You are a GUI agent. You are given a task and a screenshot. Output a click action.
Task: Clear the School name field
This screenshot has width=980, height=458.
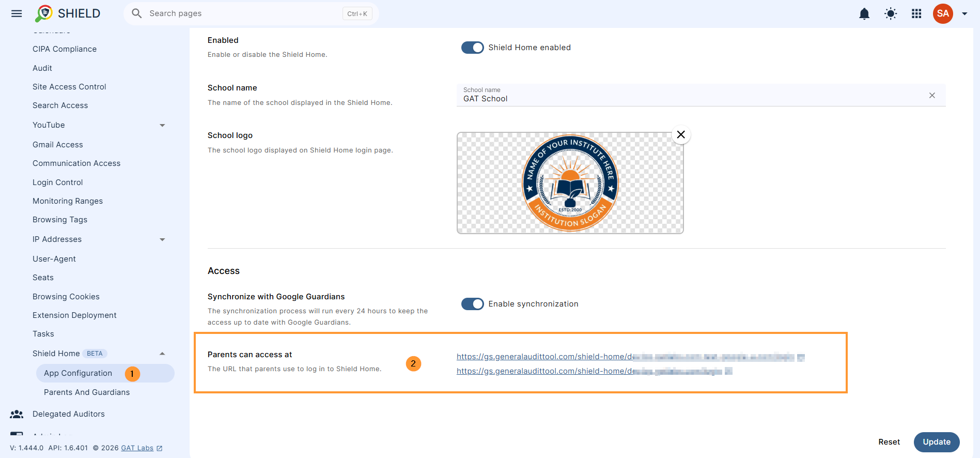click(x=932, y=95)
